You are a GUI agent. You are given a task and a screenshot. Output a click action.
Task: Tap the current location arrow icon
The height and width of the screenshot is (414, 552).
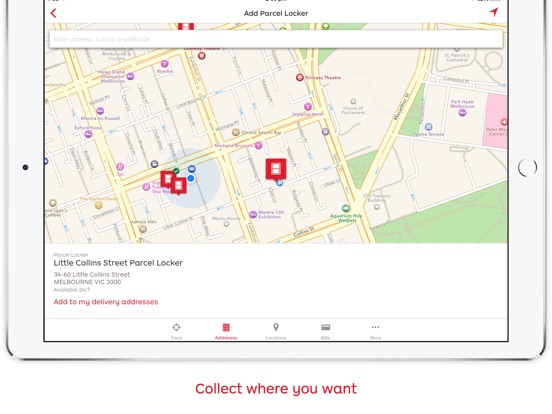(x=494, y=12)
